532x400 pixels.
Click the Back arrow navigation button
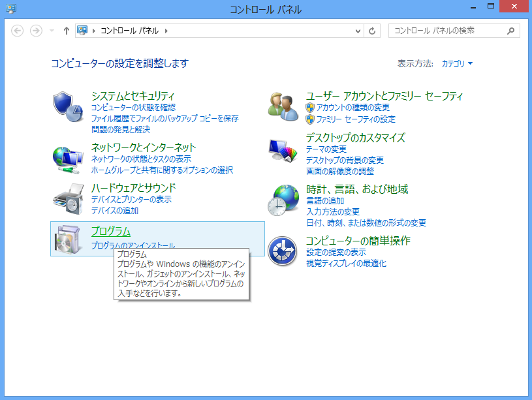(x=18, y=31)
